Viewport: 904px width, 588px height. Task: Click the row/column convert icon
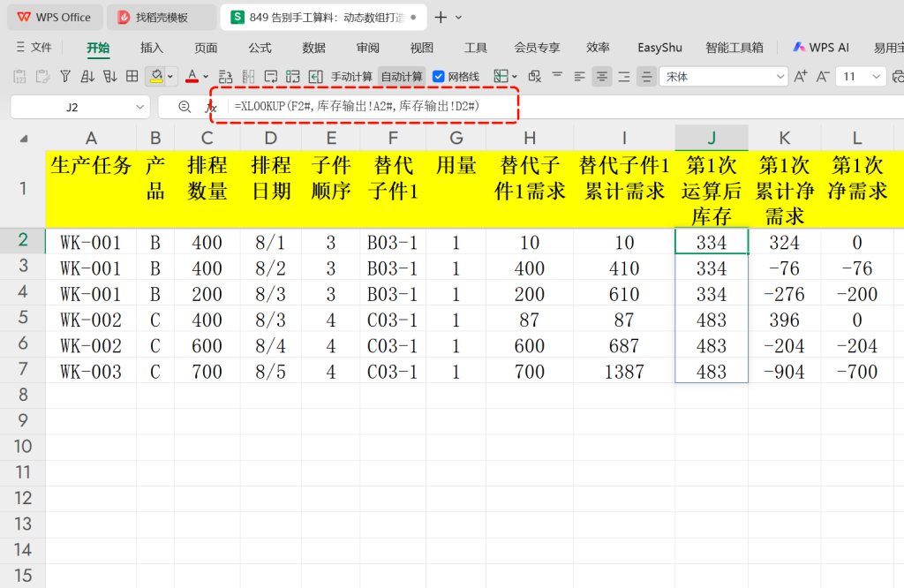coord(225,77)
